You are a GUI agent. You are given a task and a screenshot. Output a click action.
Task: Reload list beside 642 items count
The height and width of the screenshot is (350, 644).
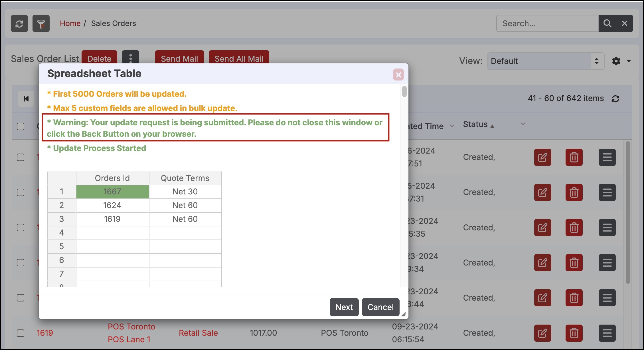click(x=615, y=99)
